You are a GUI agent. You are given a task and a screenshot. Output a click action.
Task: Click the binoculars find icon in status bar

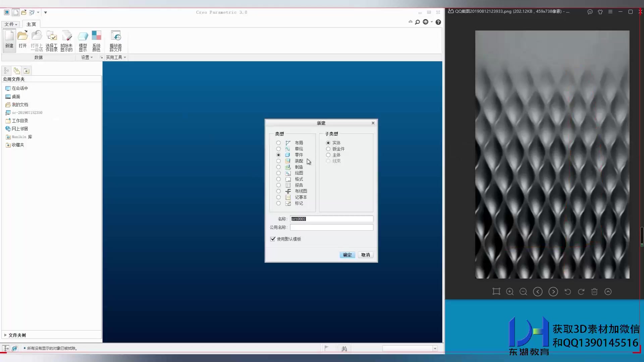pyautogui.click(x=344, y=349)
